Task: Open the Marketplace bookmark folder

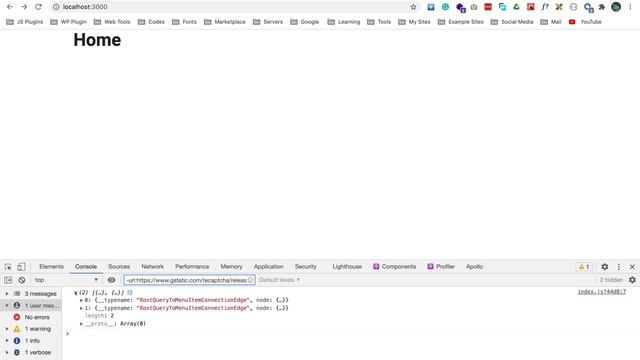Action: pyautogui.click(x=224, y=22)
